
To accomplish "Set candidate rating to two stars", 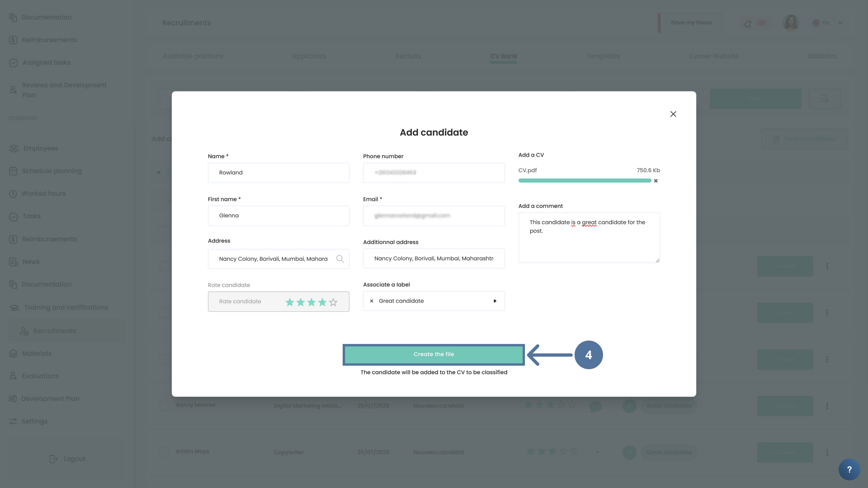I will tap(301, 302).
